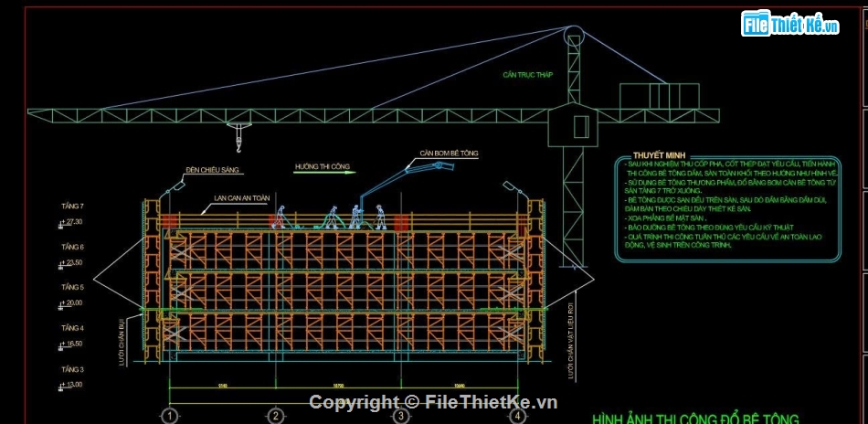
Task: Select the vertical "LƯỚI CHẮN BỤI" text
Action: 122,341
